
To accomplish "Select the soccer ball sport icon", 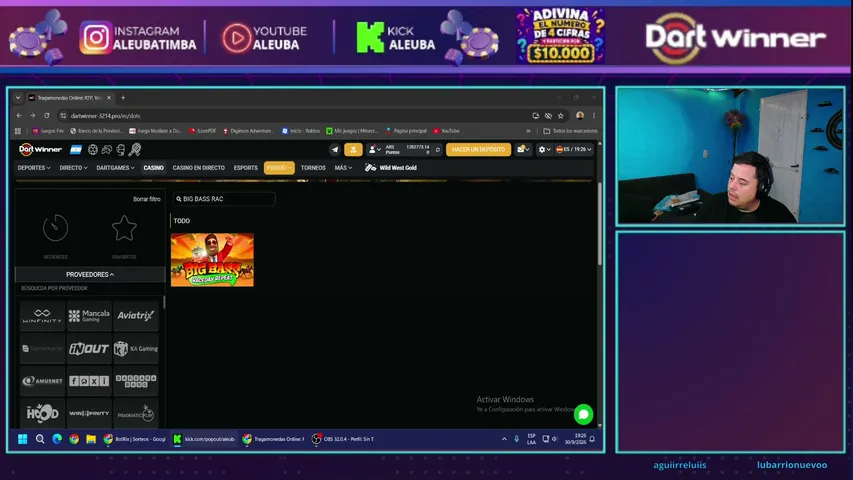I will pos(93,149).
